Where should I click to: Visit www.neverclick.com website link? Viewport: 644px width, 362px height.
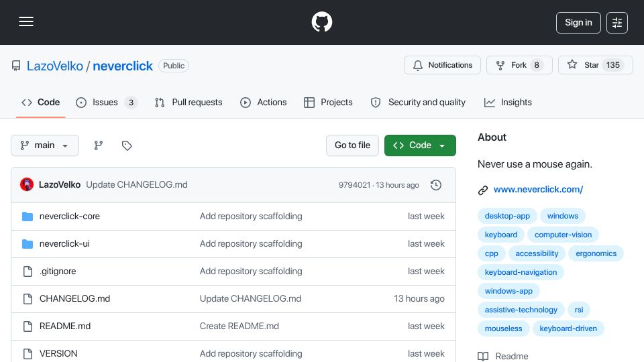click(538, 190)
